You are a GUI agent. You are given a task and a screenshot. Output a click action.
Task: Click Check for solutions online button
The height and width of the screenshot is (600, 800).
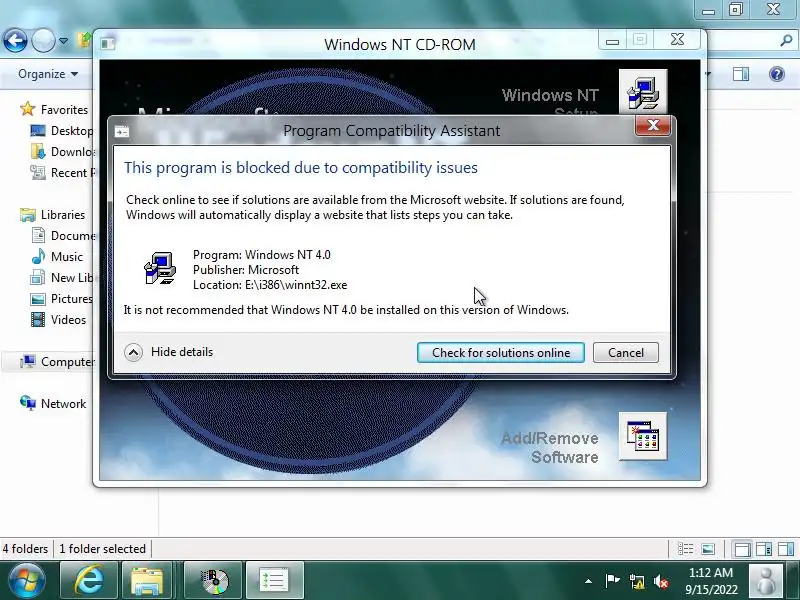coord(501,353)
